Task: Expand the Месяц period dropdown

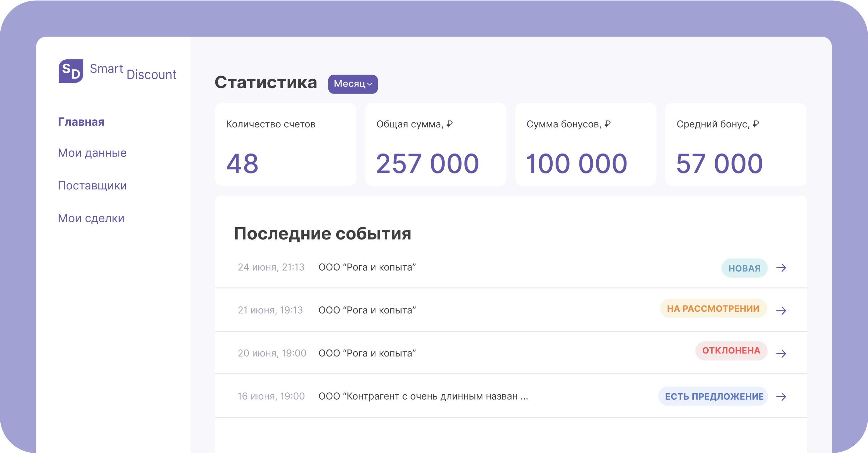Action: click(x=353, y=84)
